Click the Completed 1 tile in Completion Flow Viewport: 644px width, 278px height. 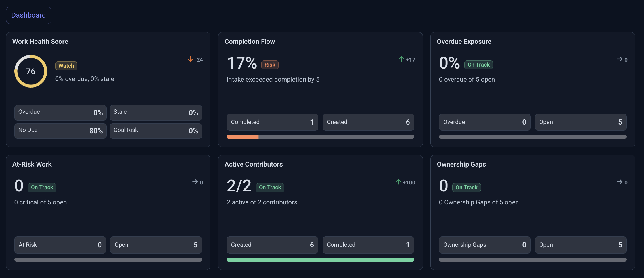(x=272, y=122)
